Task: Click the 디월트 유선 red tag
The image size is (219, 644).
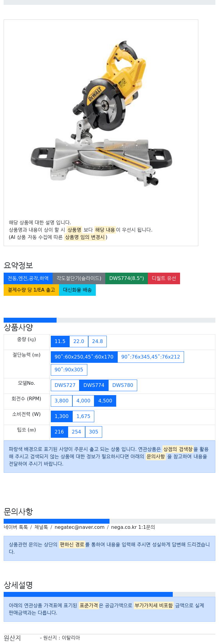Action: [x=164, y=278]
